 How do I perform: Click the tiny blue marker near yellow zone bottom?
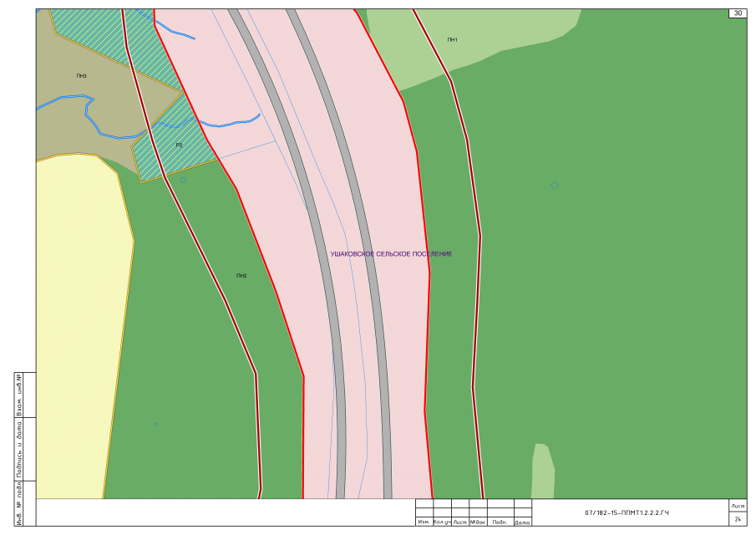point(155,425)
